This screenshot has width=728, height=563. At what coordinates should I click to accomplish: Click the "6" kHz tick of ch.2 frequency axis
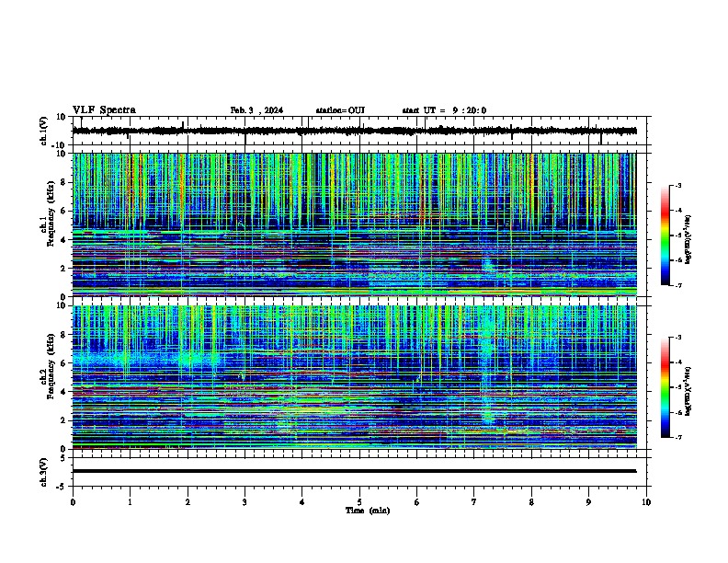coord(64,363)
